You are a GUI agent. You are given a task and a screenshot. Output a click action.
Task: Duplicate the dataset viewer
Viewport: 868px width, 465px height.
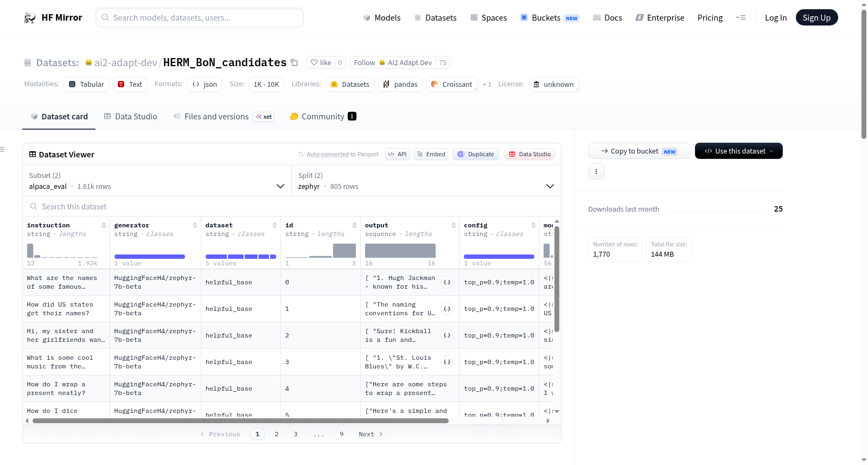tap(476, 154)
